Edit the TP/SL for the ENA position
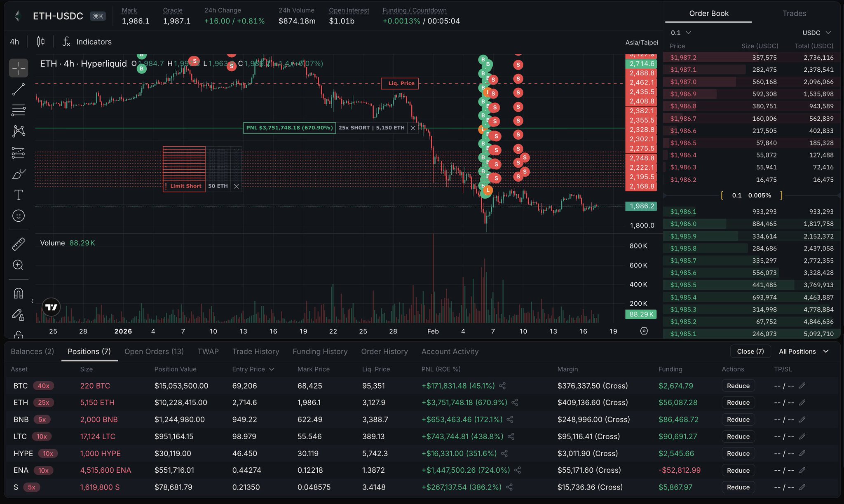Screen dimensions: 844x504 [802, 470]
